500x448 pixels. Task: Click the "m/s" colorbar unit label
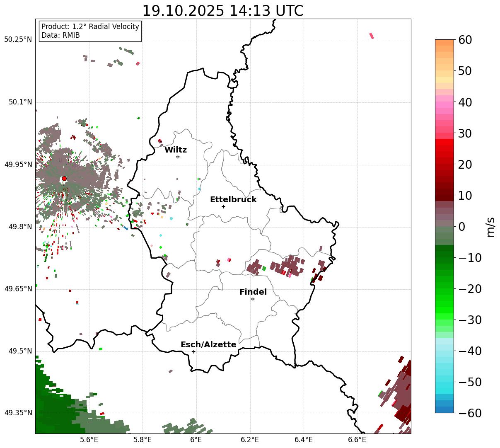click(x=490, y=227)
